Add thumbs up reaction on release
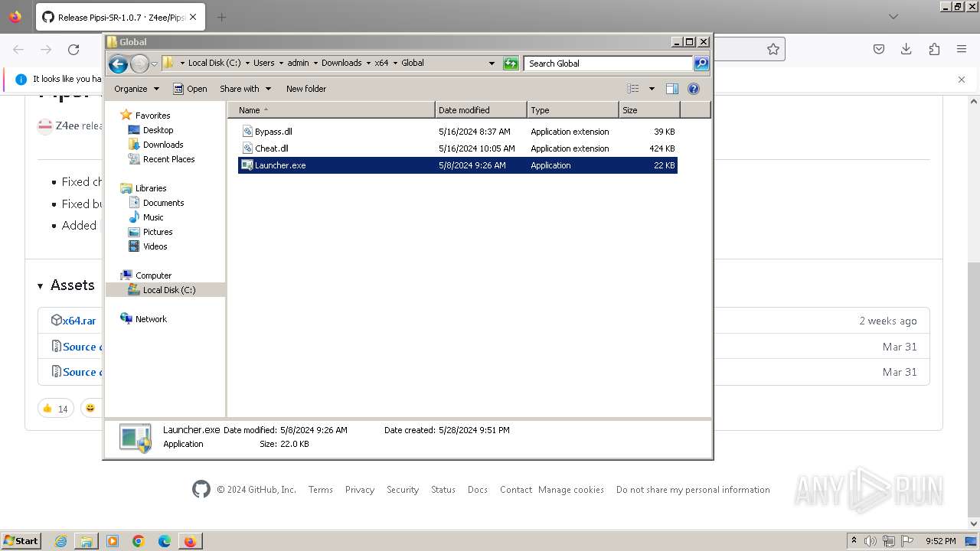Screen dimensions: 980x551 [x=55, y=409]
